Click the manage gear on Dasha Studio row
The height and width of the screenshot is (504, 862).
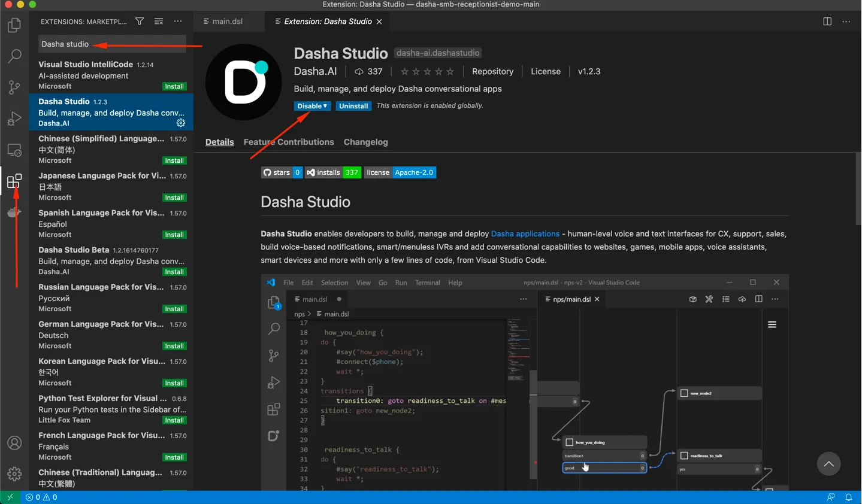point(181,123)
